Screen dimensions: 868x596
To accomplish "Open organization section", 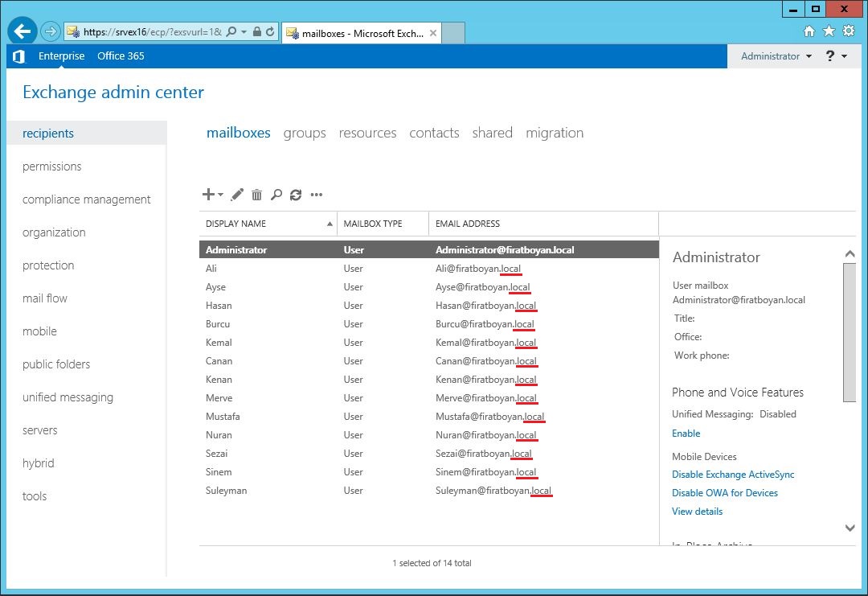I will click(55, 232).
